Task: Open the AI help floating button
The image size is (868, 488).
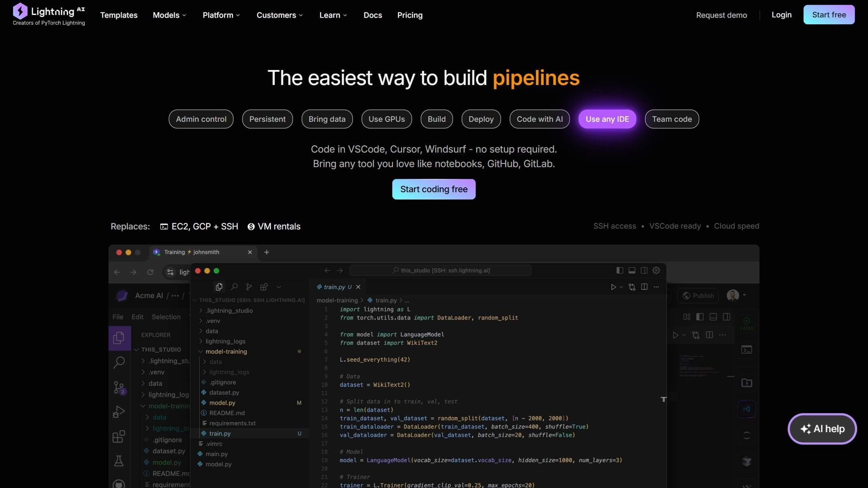Action: tap(822, 429)
